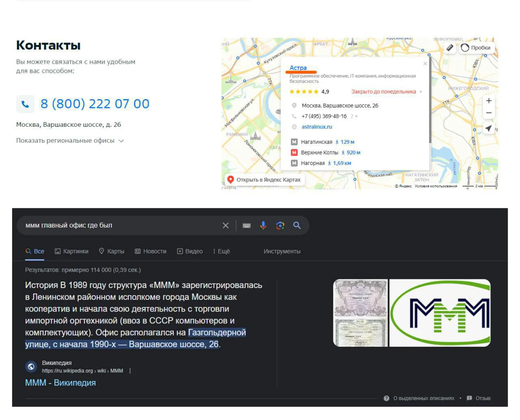Submit search with magnifier icon

click(x=297, y=225)
